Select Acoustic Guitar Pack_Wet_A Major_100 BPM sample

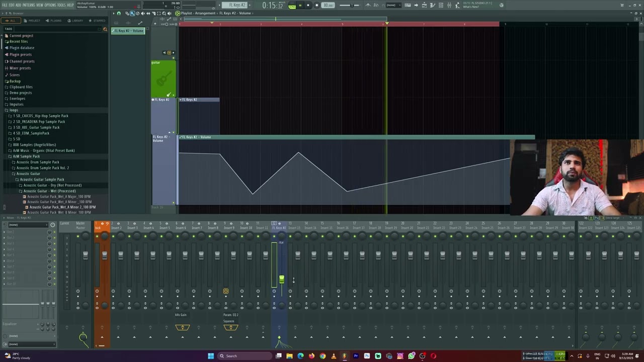pyautogui.click(x=59, y=197)
